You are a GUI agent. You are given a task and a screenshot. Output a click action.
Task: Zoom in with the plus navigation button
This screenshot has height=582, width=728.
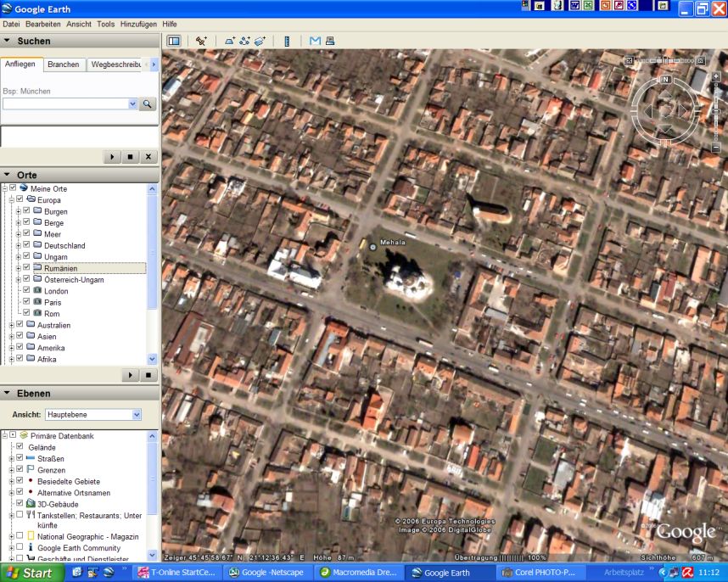tap(715, 76)
